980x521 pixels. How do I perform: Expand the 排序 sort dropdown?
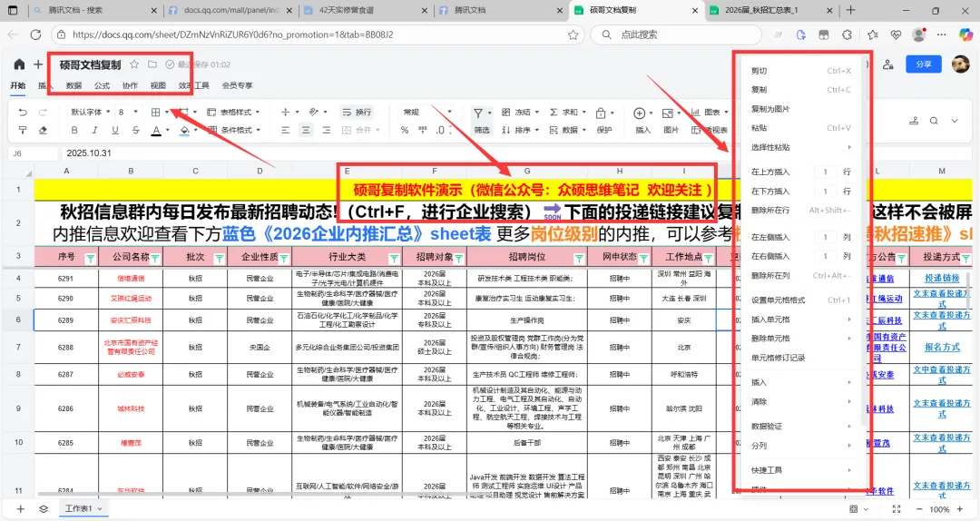[x=535, y=130]
